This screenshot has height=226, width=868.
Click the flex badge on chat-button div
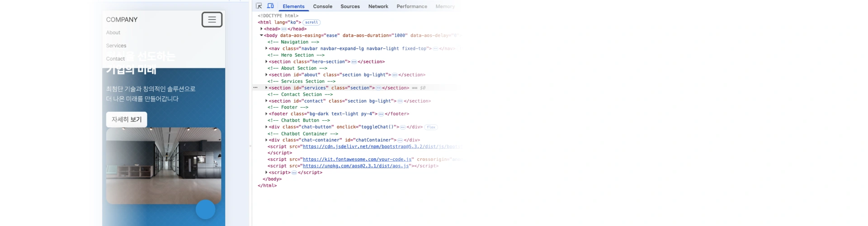click(x=431, y=127)
